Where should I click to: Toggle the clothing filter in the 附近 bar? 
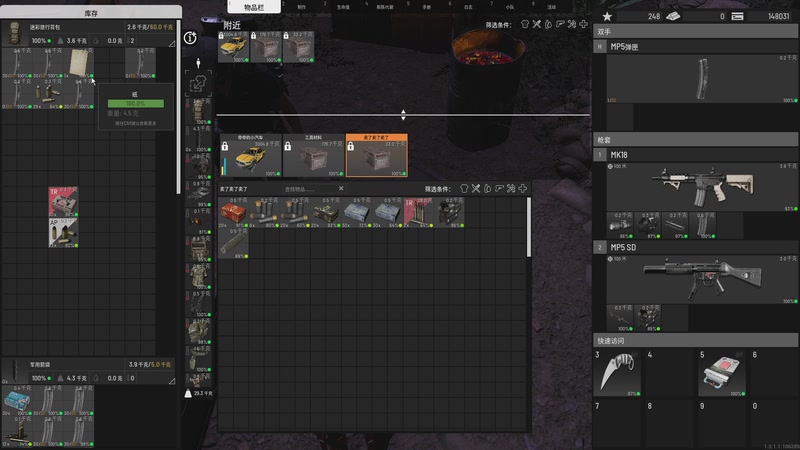coord(524,24)
